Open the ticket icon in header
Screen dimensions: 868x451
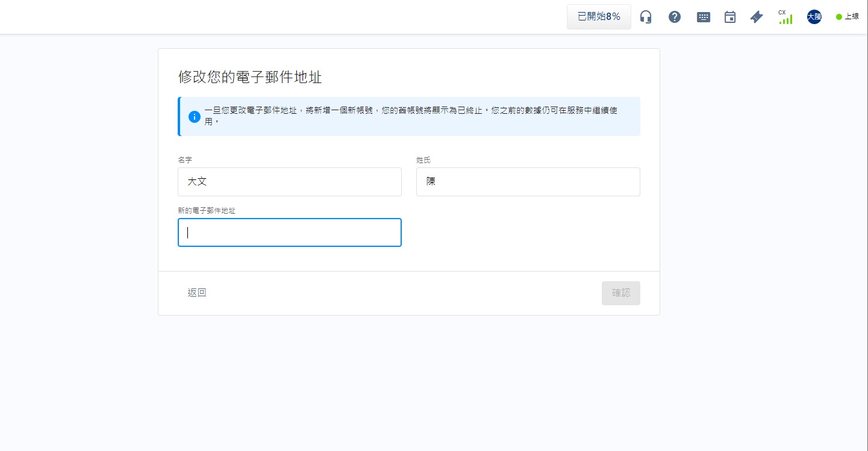[757, 17]
